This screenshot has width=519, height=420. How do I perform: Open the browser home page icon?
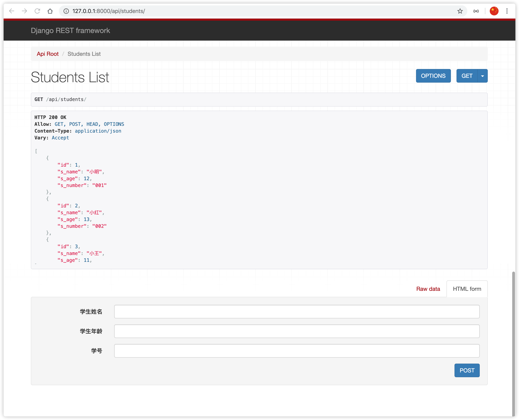click(50, 11)
